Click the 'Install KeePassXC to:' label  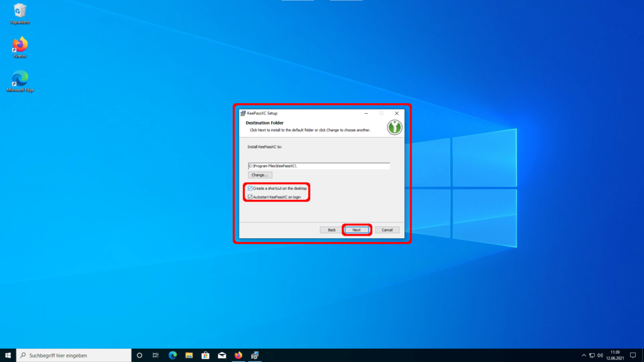tap(265, 146)
